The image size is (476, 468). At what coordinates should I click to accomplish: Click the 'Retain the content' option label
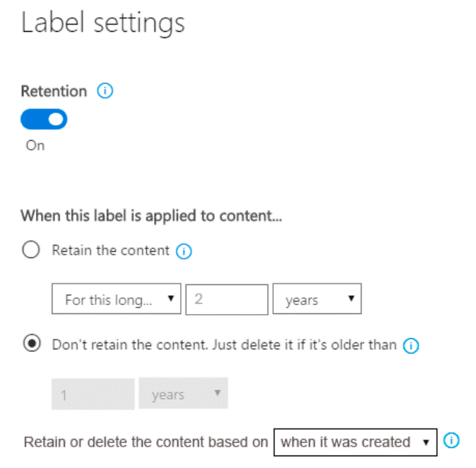click(x=110, y=251)
